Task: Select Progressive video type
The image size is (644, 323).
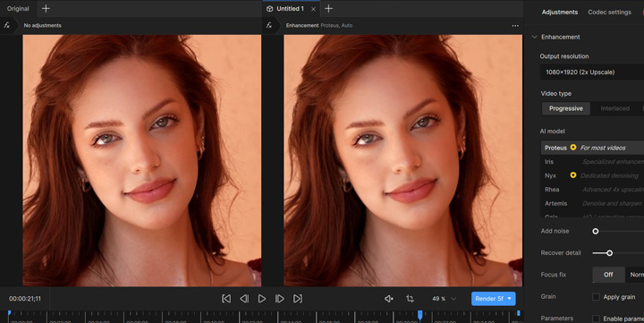Action: pos(566,108)
